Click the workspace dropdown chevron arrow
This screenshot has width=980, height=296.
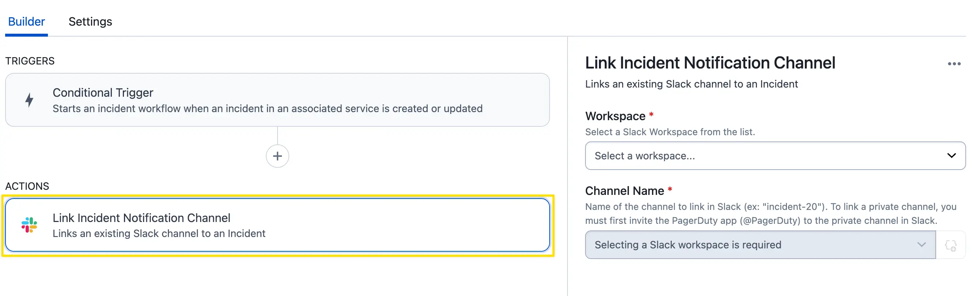pos(951,155)
